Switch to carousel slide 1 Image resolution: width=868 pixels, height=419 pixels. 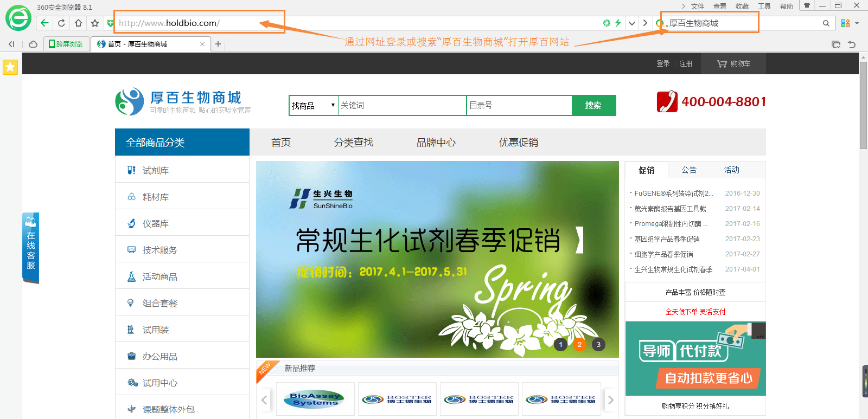pos(561,344)
